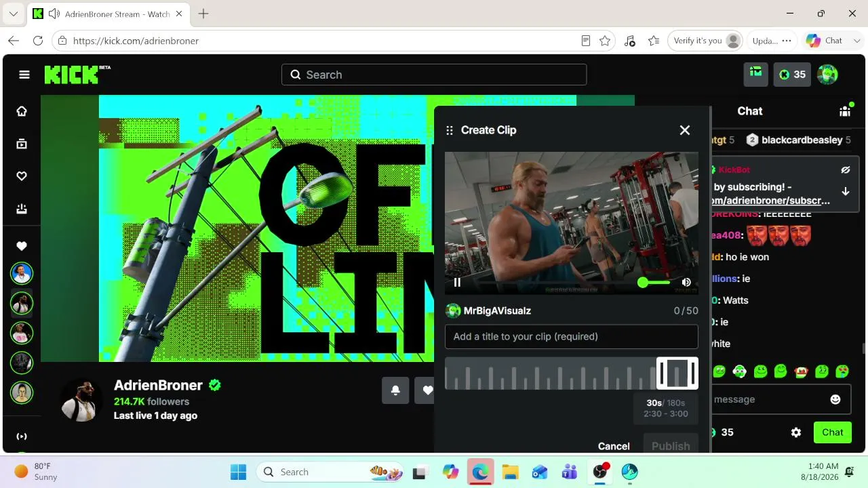The height and width of the screenshot is (488, 868).
Task: Open Microsoft Teams from the taskbar
Action: (570, 472)
